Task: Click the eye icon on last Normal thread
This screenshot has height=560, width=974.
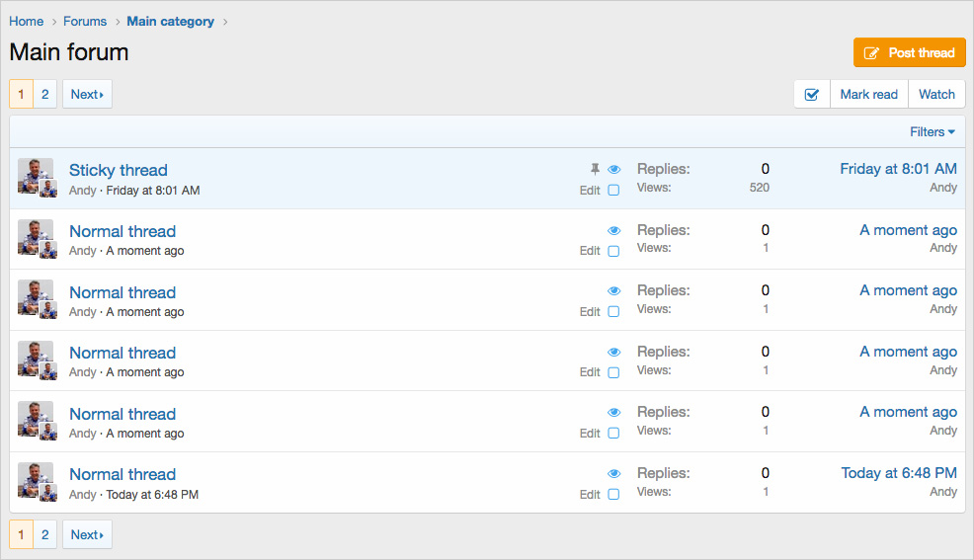Action: (x=613, y=474)
